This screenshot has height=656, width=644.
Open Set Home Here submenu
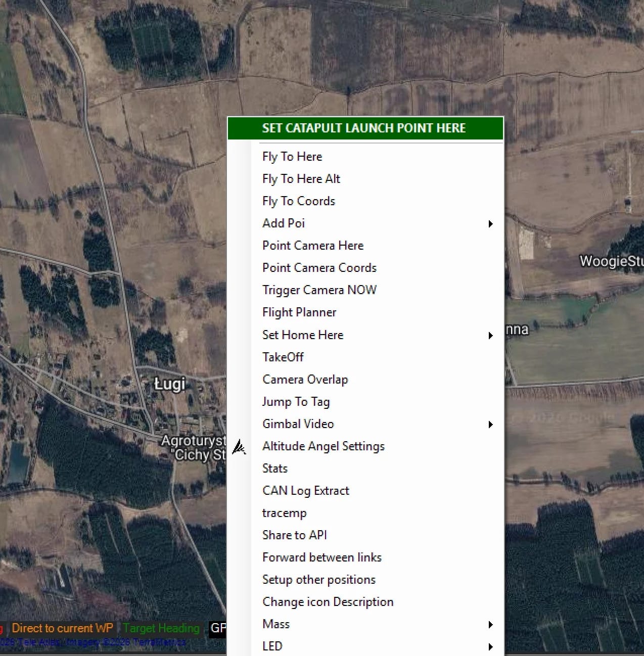pyautogui.click(x=365, y=335)
